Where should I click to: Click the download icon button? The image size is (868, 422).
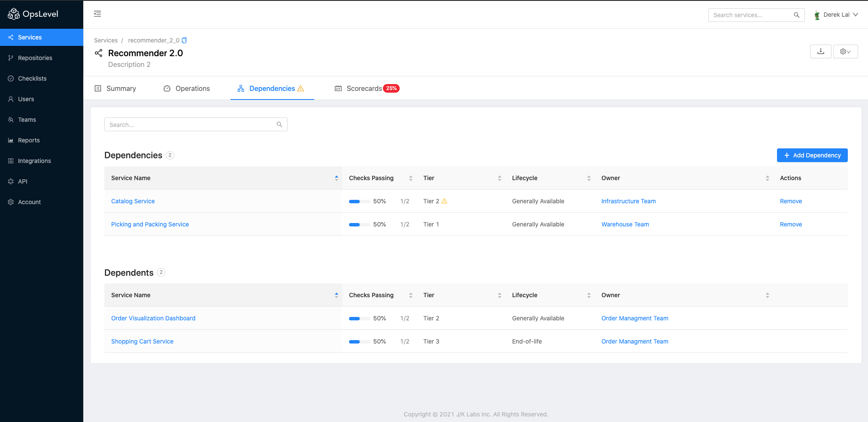point(820,51)
